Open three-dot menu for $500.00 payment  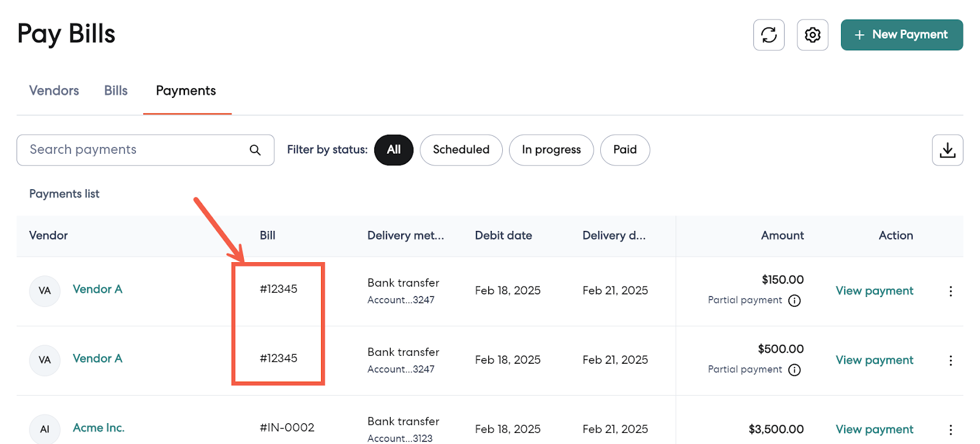pyautogui.click(x=950, y=361)
